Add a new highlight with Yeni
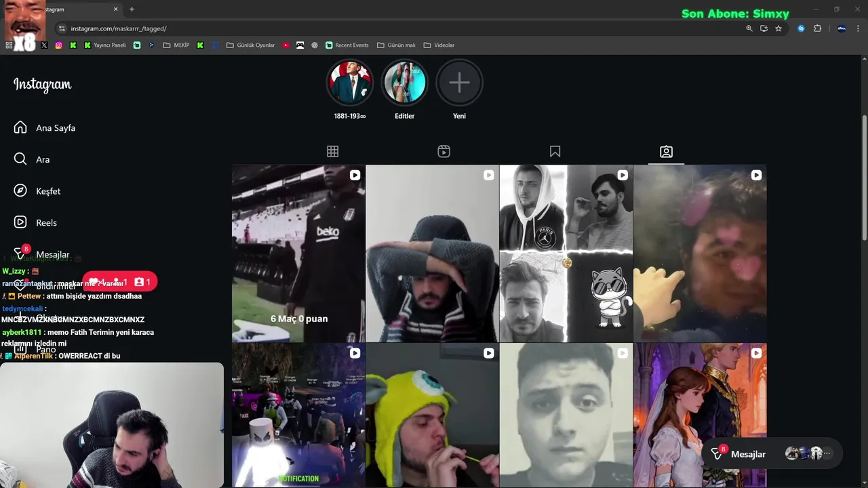 coord(459,83)
